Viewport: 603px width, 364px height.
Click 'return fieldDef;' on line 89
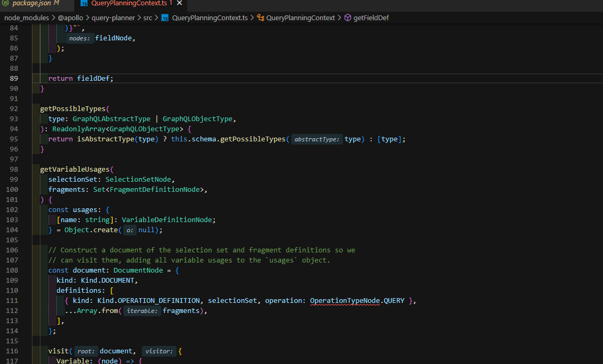click(x=81, y=79)
